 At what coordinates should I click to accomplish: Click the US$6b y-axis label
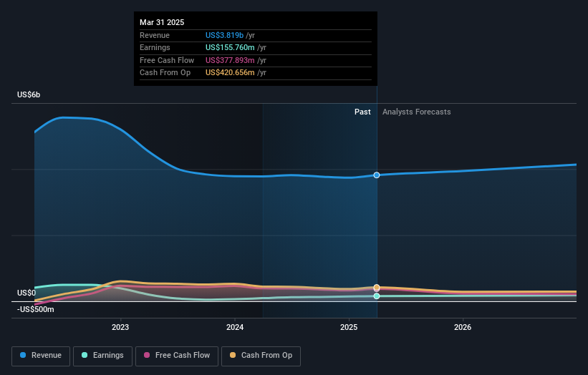pos(29,94)
